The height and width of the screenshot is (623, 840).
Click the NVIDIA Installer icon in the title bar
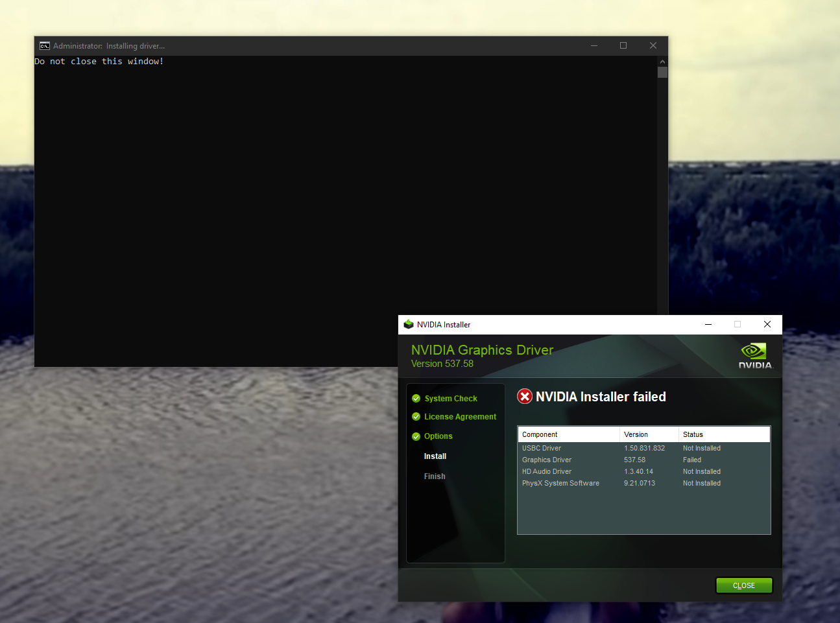pyautogui.click(x=409, y=324)
